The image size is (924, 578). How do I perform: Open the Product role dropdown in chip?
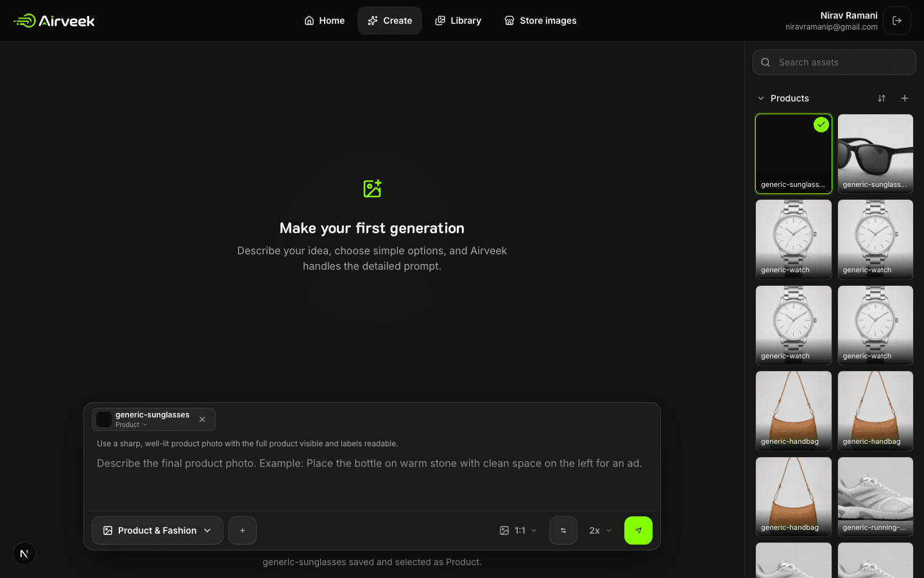[x=132, y=425]
